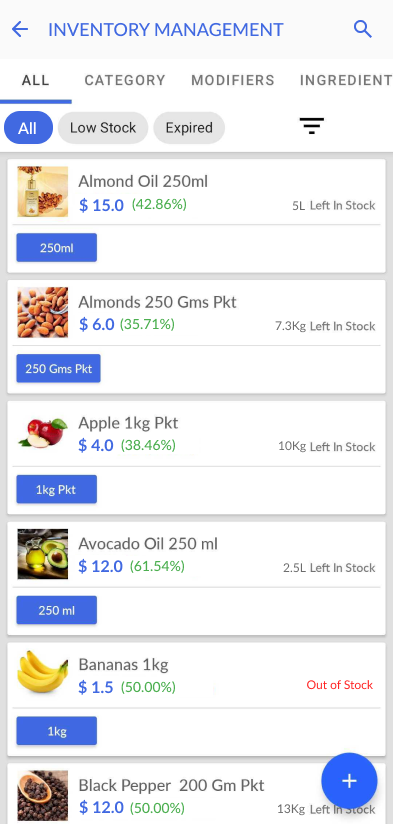The width and height of the screenshot is (393, 824).
Task: Open the search magnifier icon
Action: (363, 29)
